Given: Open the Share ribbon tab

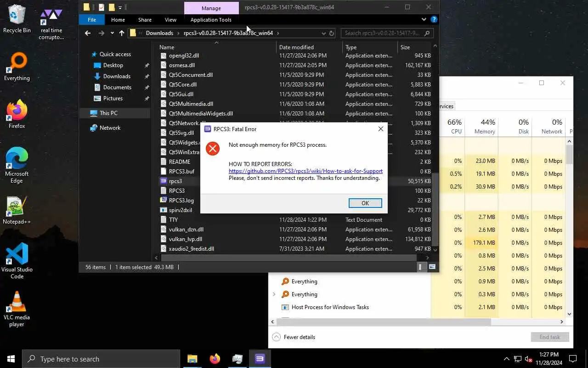Looking at the screenshot, I should coord(145,20).
